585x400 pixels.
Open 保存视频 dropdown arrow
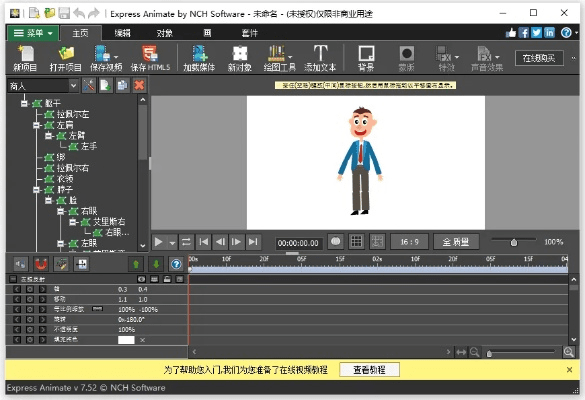116,57
